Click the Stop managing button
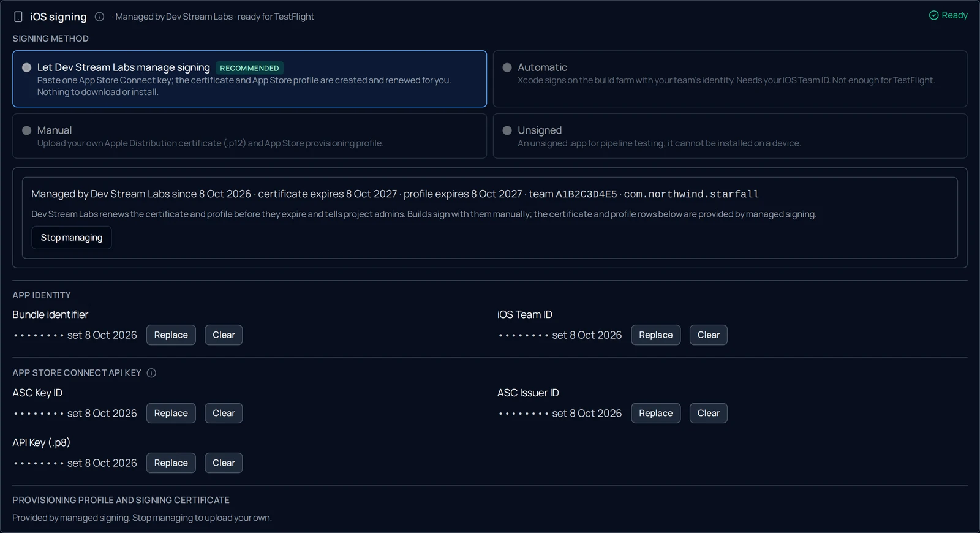980x533 pixels. (x=72, y=238)
